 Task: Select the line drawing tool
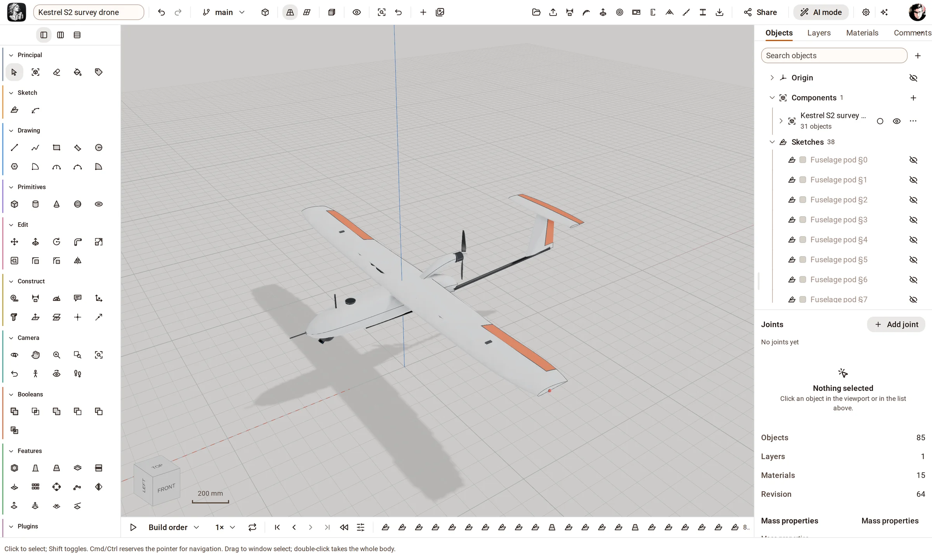14,147
